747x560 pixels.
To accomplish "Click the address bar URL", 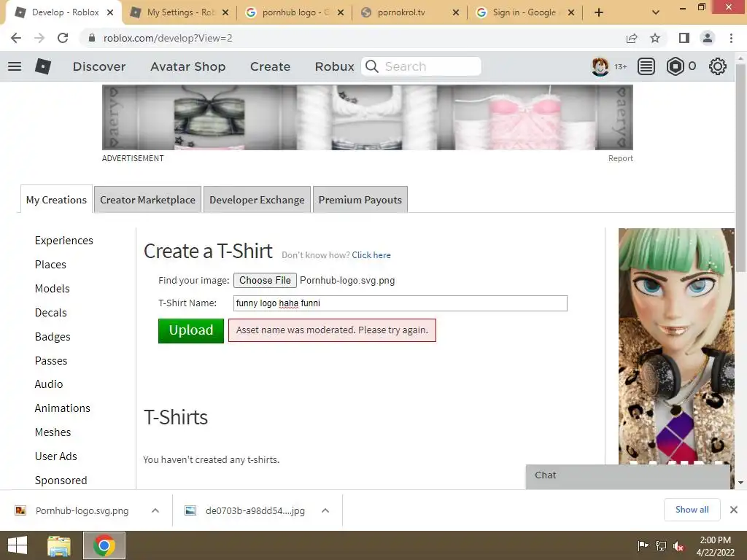I will [168, 38].
